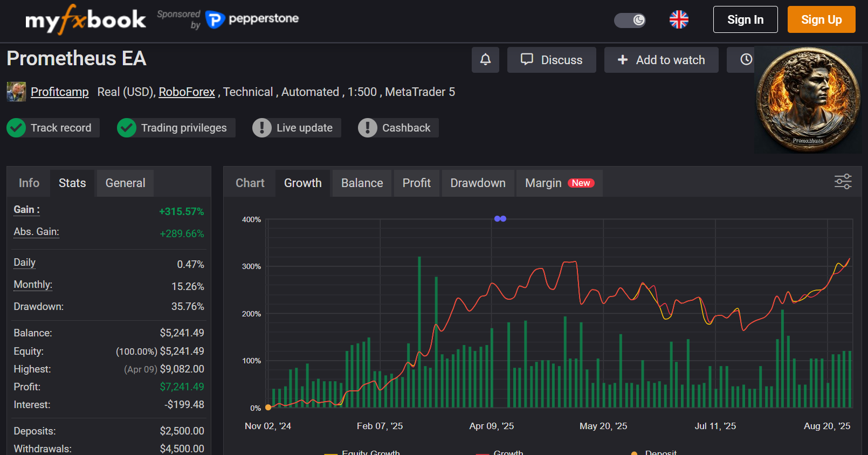
Task: Click the Prometheus EA page title
Action: 77,58
